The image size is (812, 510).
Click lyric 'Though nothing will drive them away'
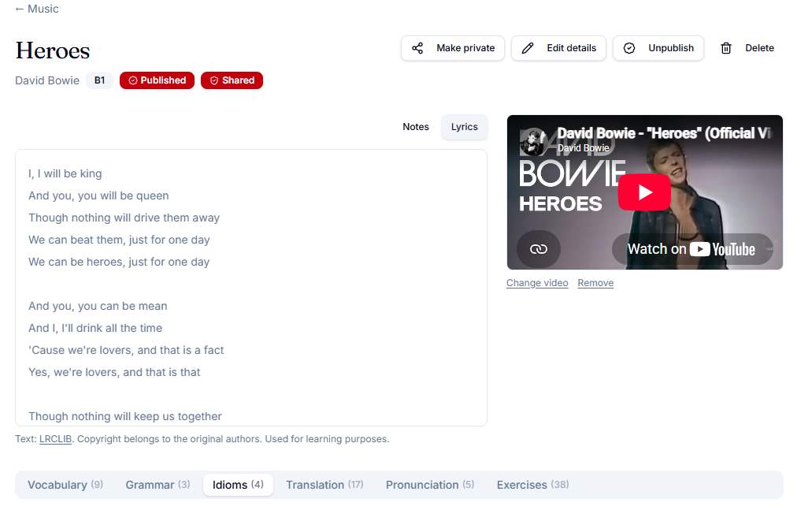(x=124, y=218)
